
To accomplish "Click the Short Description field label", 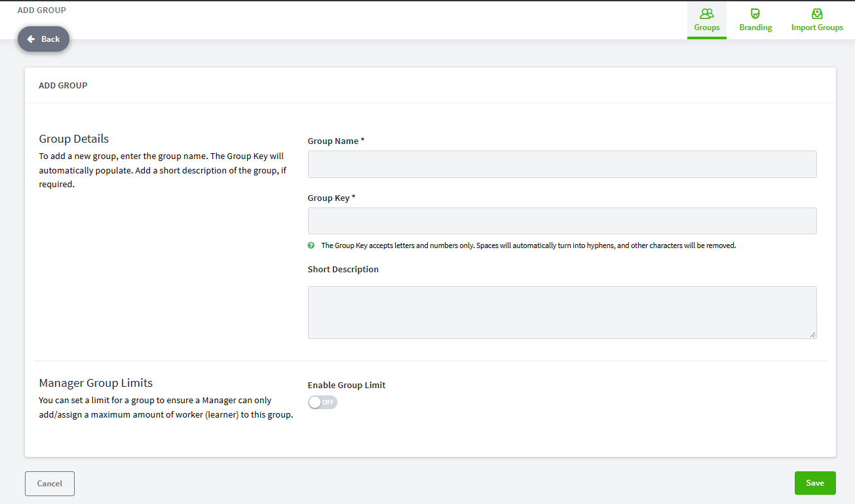I will point(343,269).
